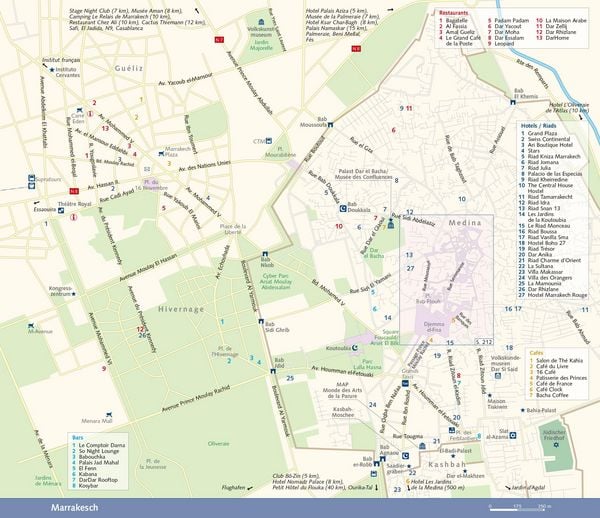This screenshot has width=600, height=518.
Task: Click the Hotels / Riads legend heading
Action: [x=539, y=125]
